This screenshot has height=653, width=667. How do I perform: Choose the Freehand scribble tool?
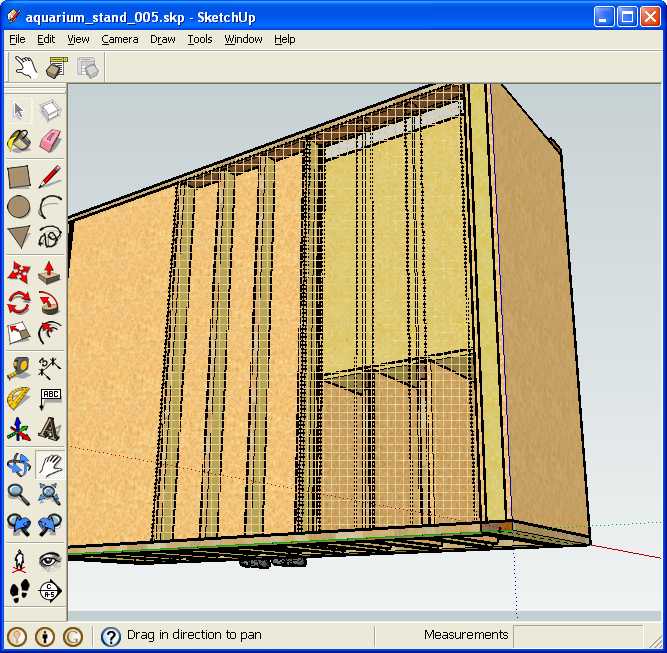click(50, 237)
